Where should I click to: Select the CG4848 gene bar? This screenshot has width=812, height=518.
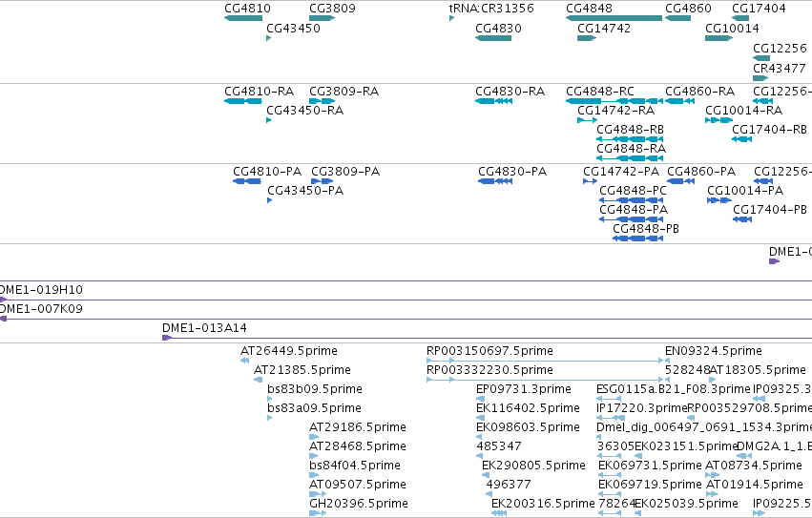pyautogui.click(x=614, y=18)
